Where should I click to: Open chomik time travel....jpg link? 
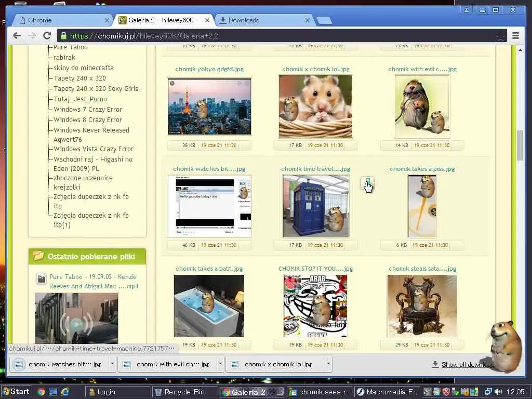pos(315,169)
